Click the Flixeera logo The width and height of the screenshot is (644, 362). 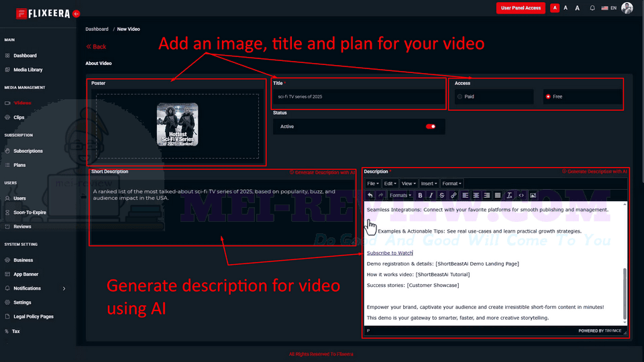(43, 13)
